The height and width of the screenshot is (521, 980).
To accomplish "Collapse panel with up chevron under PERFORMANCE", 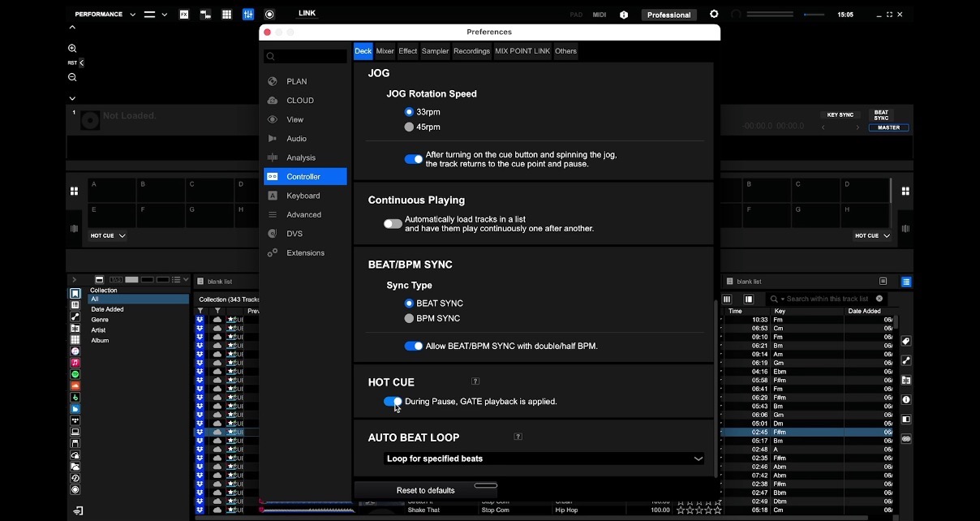I will coord(72,28).
